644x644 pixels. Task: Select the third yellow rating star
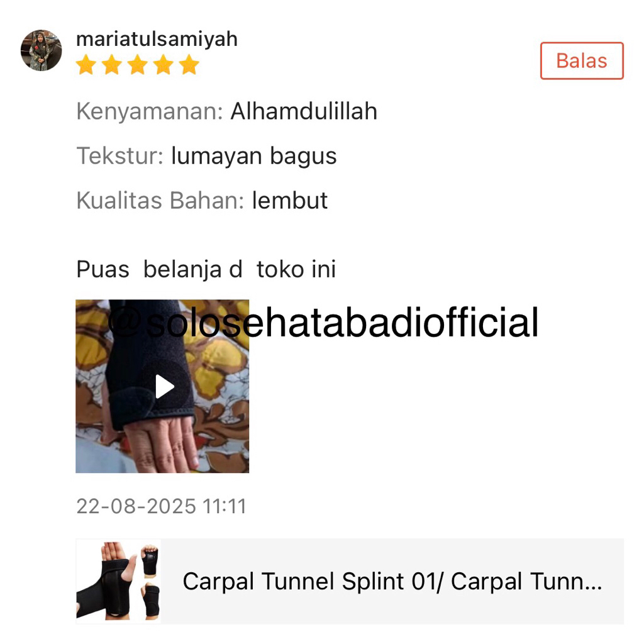(x=138, y=65)
